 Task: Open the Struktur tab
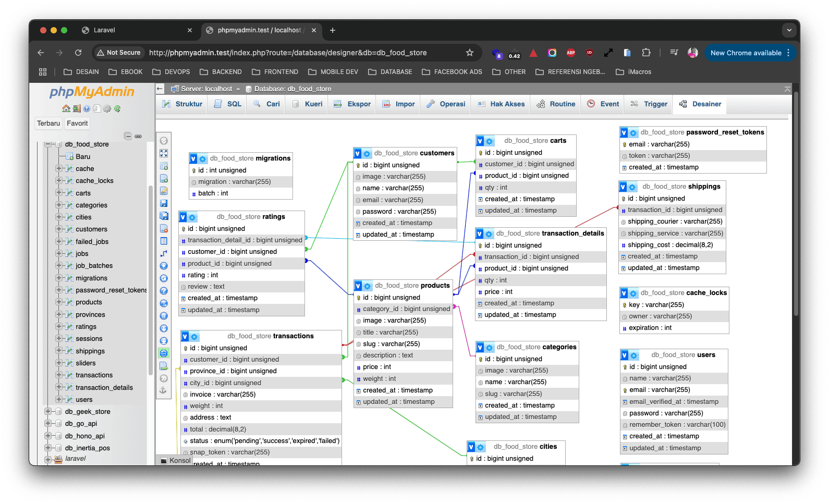182,104
